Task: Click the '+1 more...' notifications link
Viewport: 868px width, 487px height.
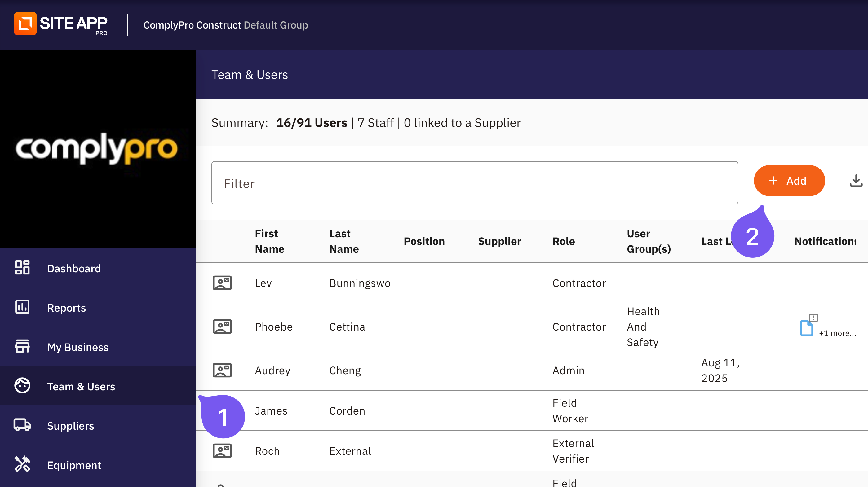Action: [x=837, y=333]
